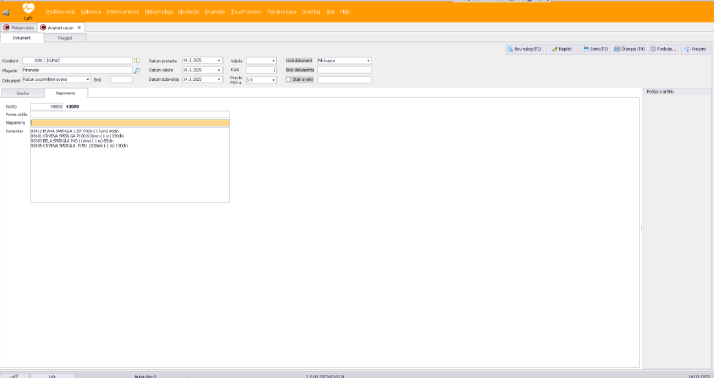Expand the Lični dokument dropdown
Viewport: 714px width, 381px height.
[x=368, y=61]
